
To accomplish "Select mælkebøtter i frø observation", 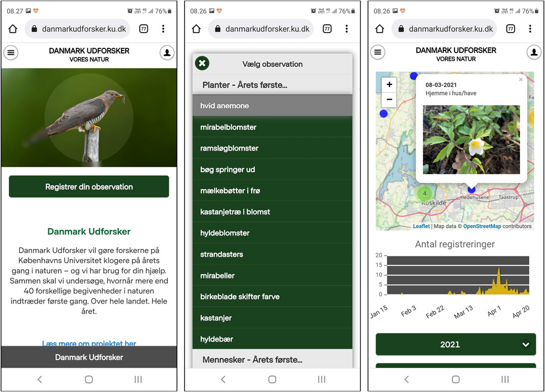I will tap(272, 191).
